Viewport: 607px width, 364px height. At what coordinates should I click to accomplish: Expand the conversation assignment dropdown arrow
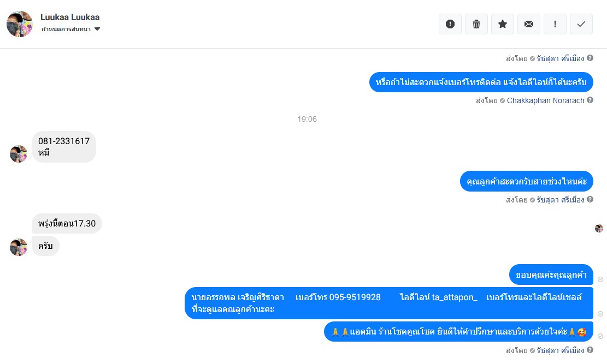97,29
